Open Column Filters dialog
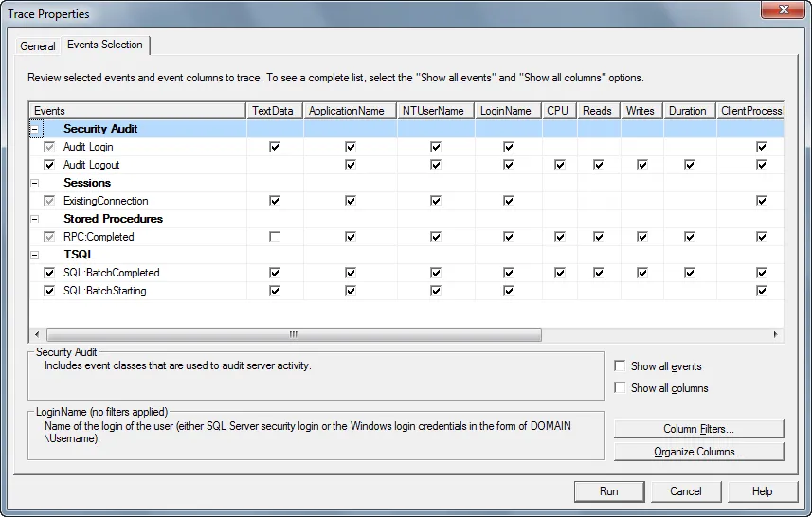 [698, 429]
